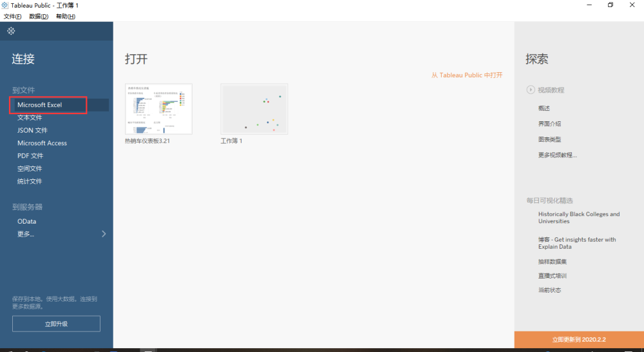Image resolution: width=644 pixels, height=352 pixels.
Task: Connect to OData server
Action: coord(26,221)
